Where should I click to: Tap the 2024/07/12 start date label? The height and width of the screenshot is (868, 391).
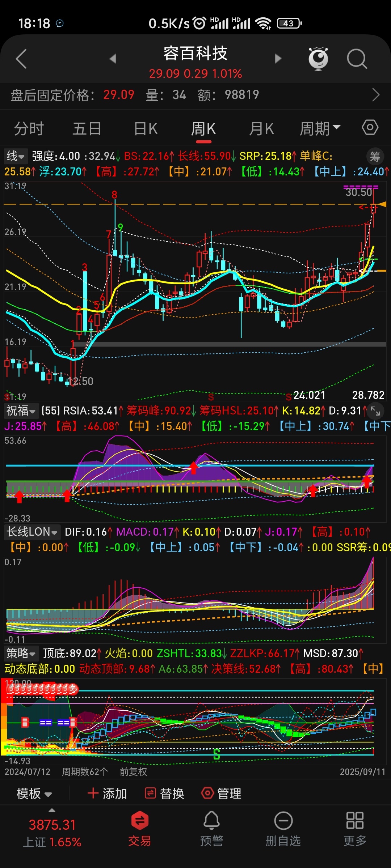pyautogui.click(x=28, y=772)
